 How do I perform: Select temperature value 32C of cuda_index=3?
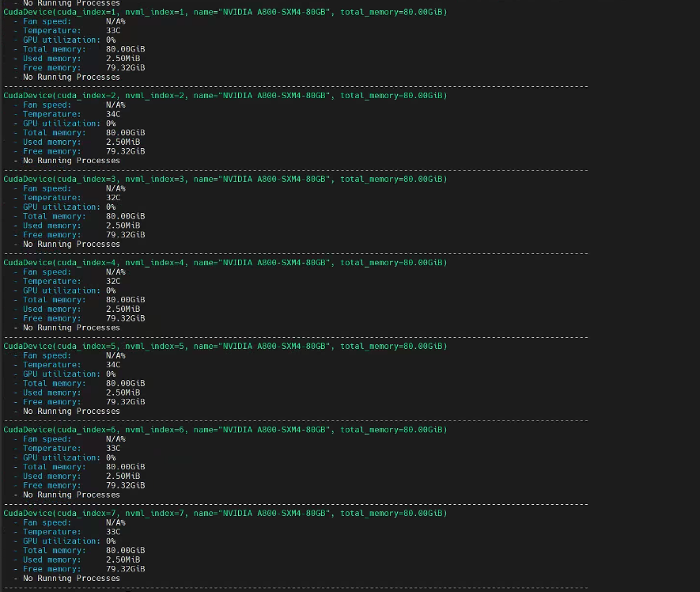113,198
